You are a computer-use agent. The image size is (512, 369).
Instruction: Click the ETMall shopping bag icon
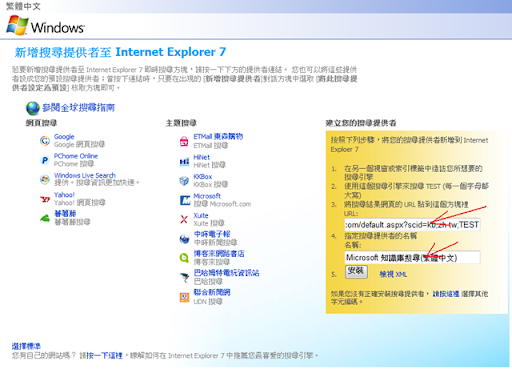[x=184, y=141]
